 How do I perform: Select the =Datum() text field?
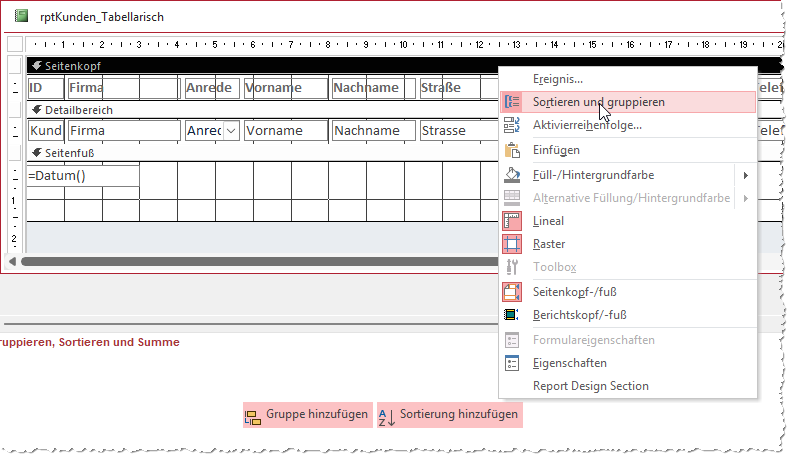click(x=82, y=176)
